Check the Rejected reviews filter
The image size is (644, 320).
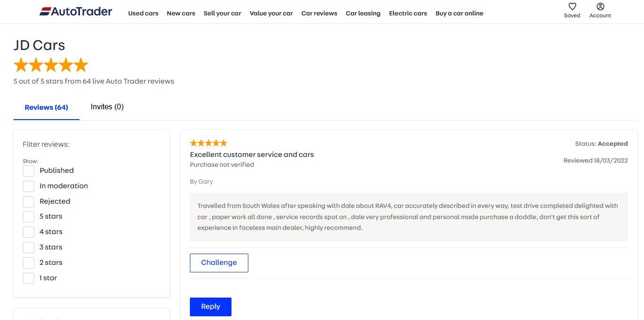(29, 202)
